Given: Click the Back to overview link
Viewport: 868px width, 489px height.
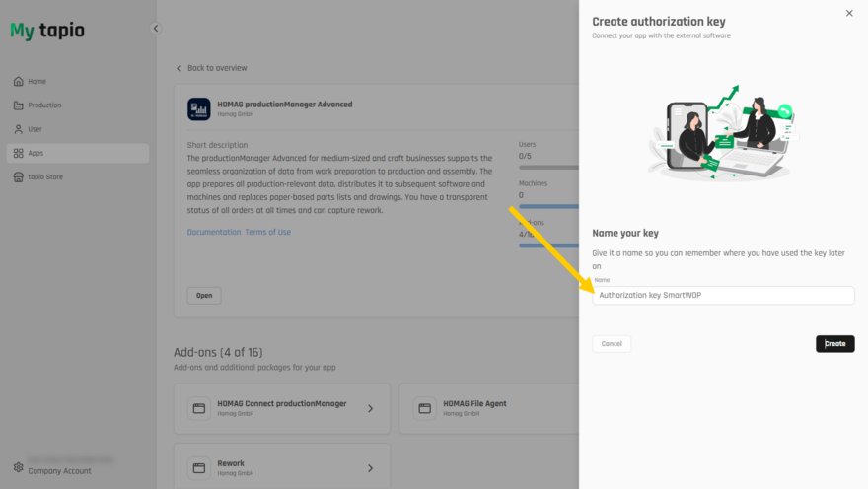Looking at the screenshot, I should 217,68.
